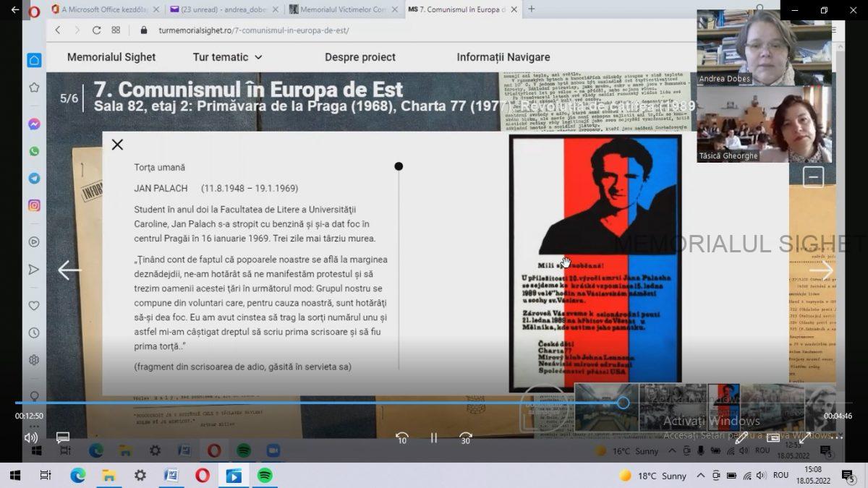This screenshot has height=488, width=868.
Task: Open the Informații Navigare menu item
Action: pos(503,57)
